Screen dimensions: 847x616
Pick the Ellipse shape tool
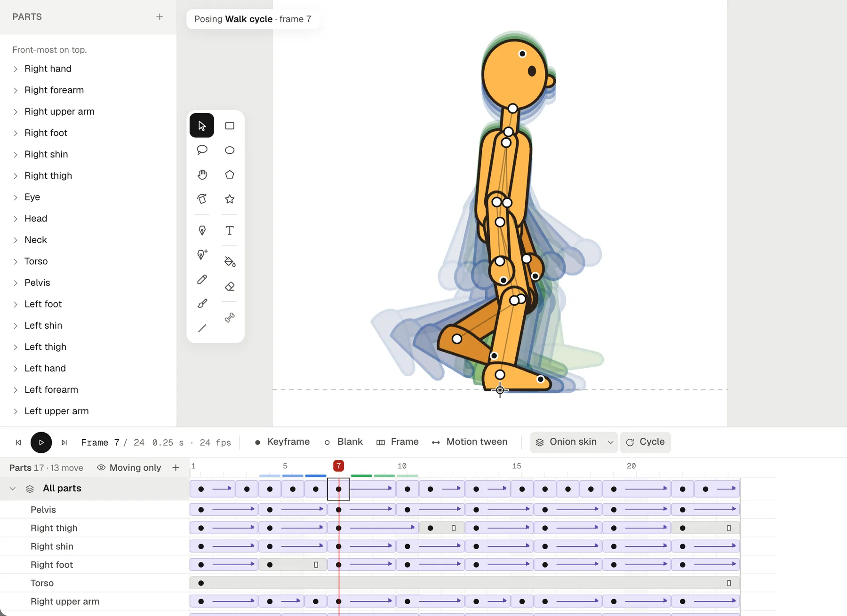[230, 150]
